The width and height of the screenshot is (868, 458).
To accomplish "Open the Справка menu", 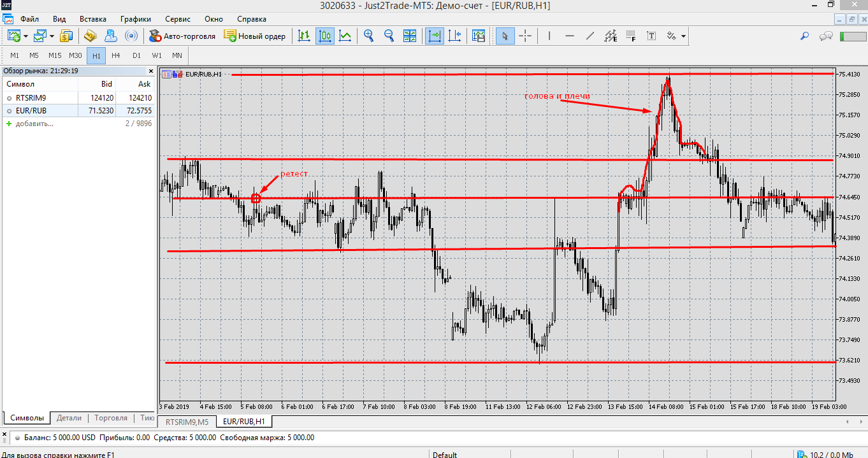I will click(x=251, y=19).
